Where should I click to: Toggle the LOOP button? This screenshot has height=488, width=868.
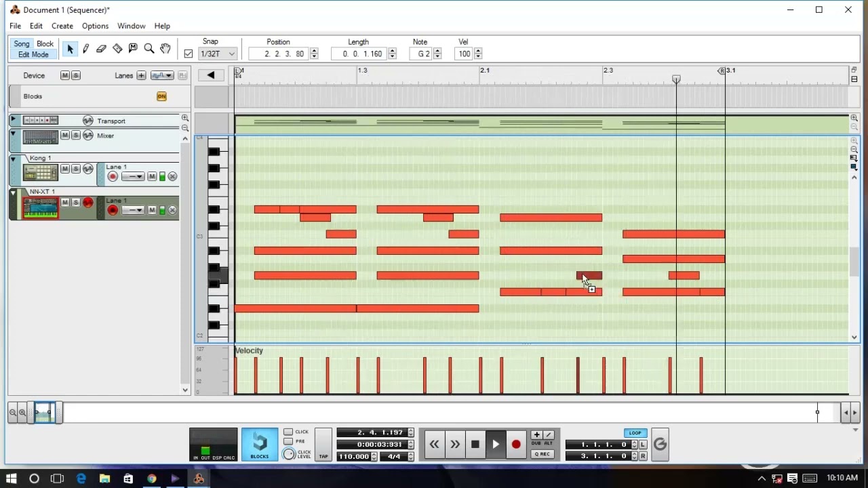tap(635, 433)
